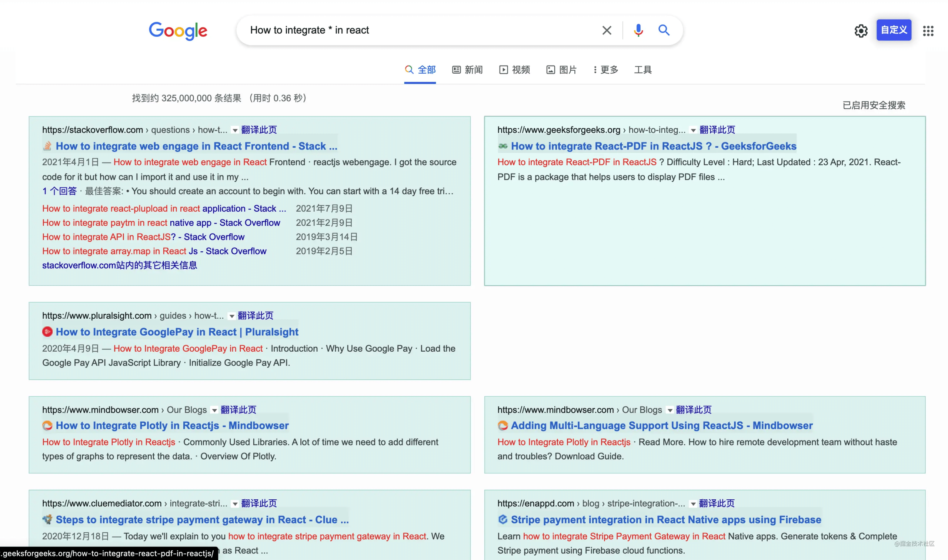Expand the dropdown arrow next to the stackoverflow.com URL
The height and width of the screenshot is (560, 948).
[x=235, y=130]
